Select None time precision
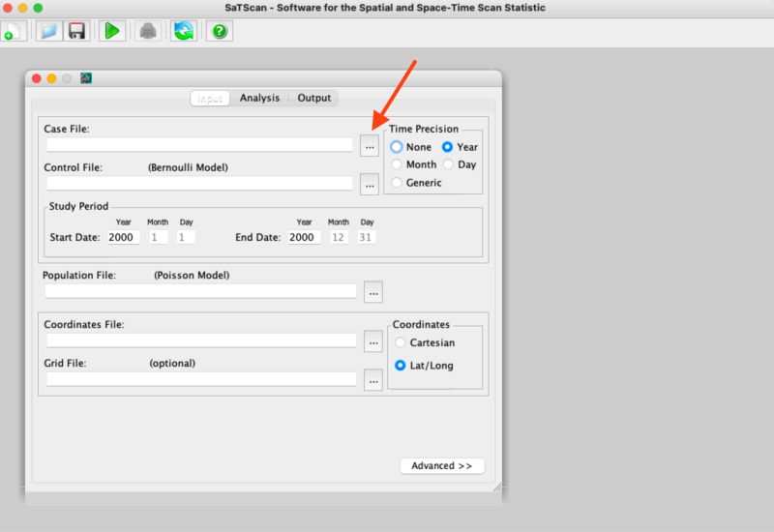 pos(410,147)
